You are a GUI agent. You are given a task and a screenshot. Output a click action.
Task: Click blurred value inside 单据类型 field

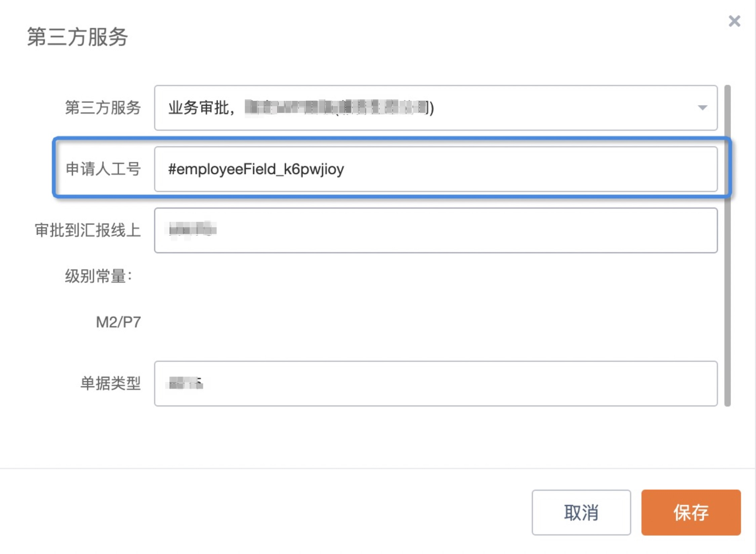(x=185, y=383)
